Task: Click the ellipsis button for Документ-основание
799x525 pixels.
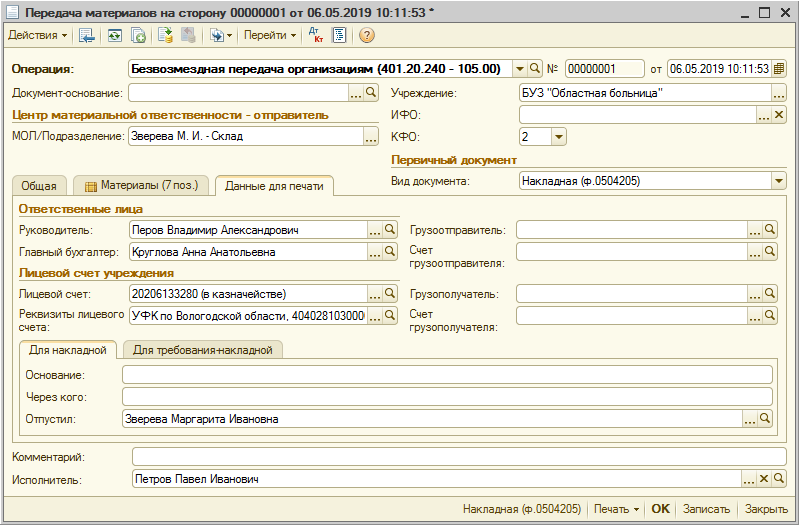Action: coord(356,93)
